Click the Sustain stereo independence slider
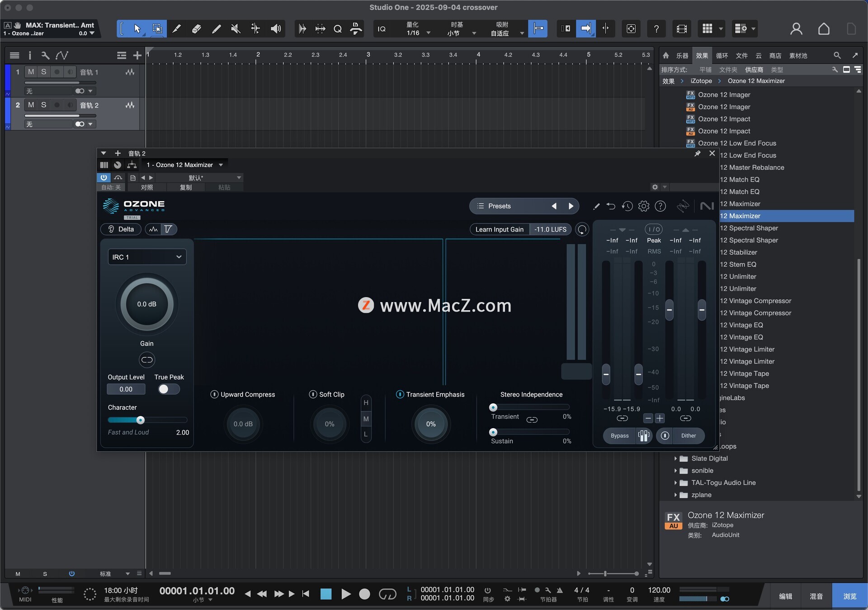This screenshot has height=610, width=868. [530, 432]
